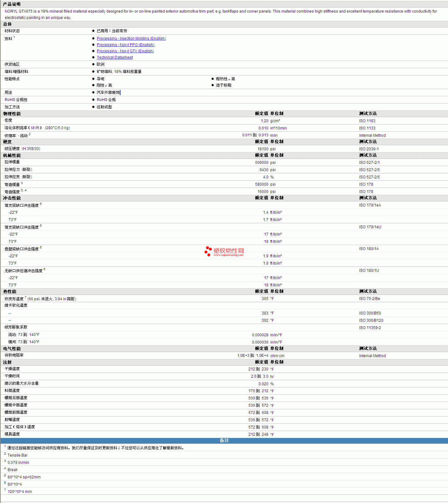448x503 pixels.
Task: Click the RoHS 合规 value
Action: (x=106, y=100)
